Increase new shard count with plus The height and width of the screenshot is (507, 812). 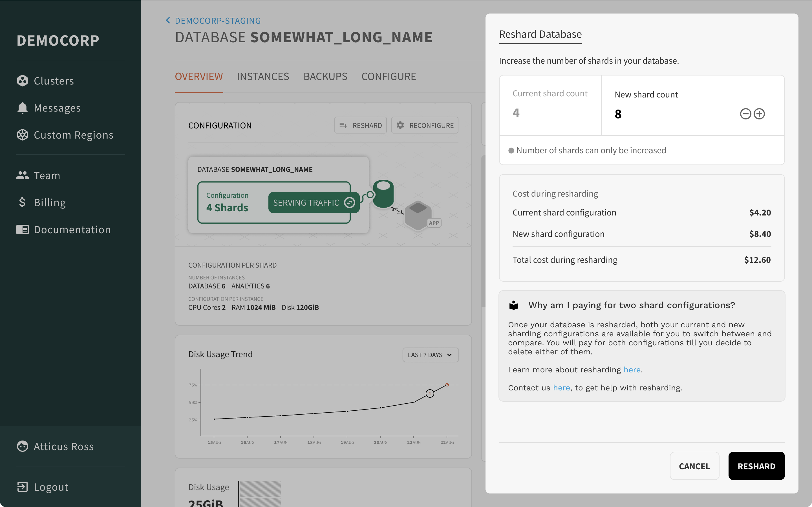[x=759, y=114]
